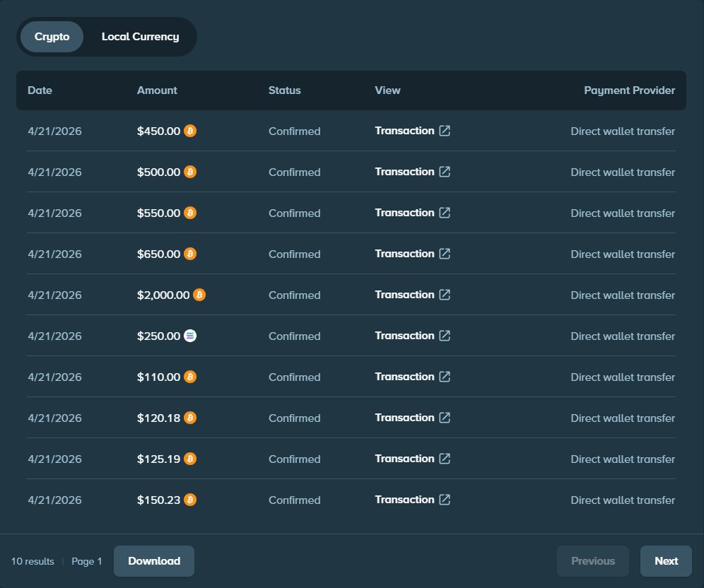This screenshot has width=704, height=588.
Task: Click the Bitcoin icon next to $150.23
Action: (190, 500)
